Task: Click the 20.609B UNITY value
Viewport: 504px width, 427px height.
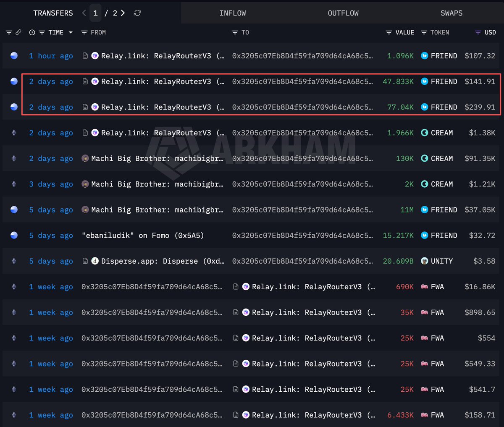Action: coord(398,261)
